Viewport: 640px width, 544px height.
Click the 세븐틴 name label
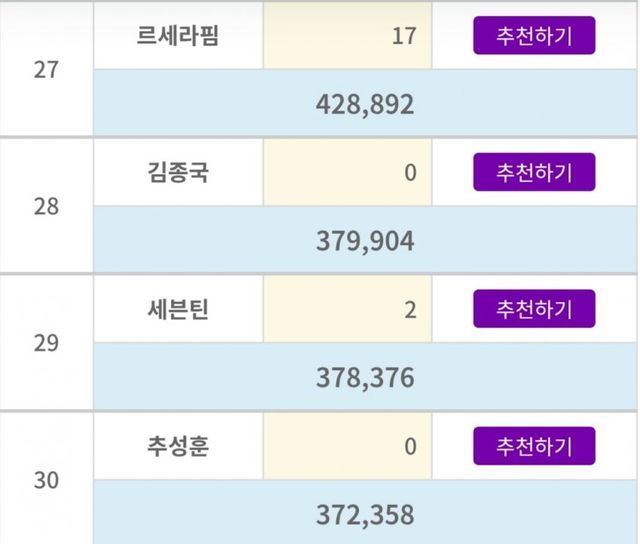pos(178,309)
